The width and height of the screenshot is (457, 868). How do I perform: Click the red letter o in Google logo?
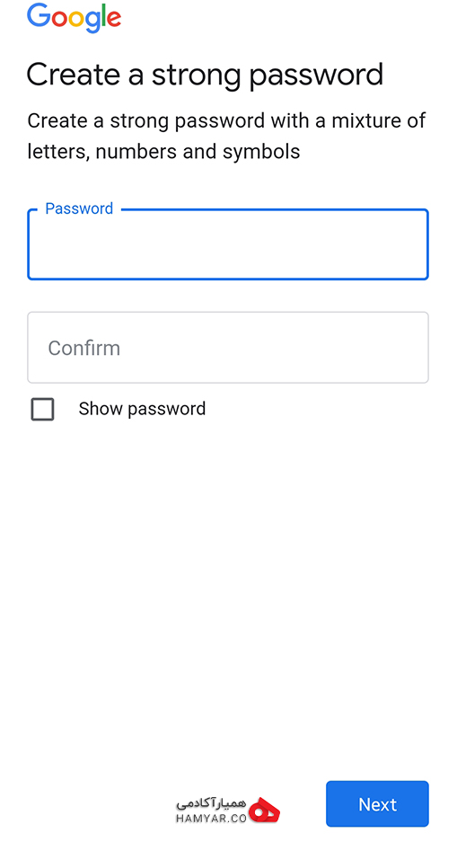tap(58, 18)
